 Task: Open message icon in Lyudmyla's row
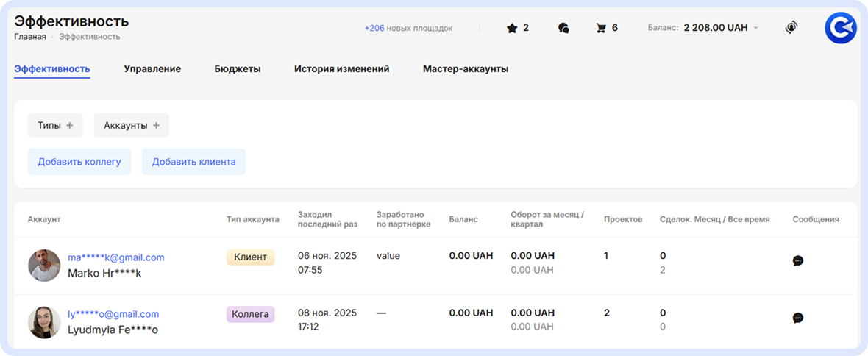pos(798,318)
